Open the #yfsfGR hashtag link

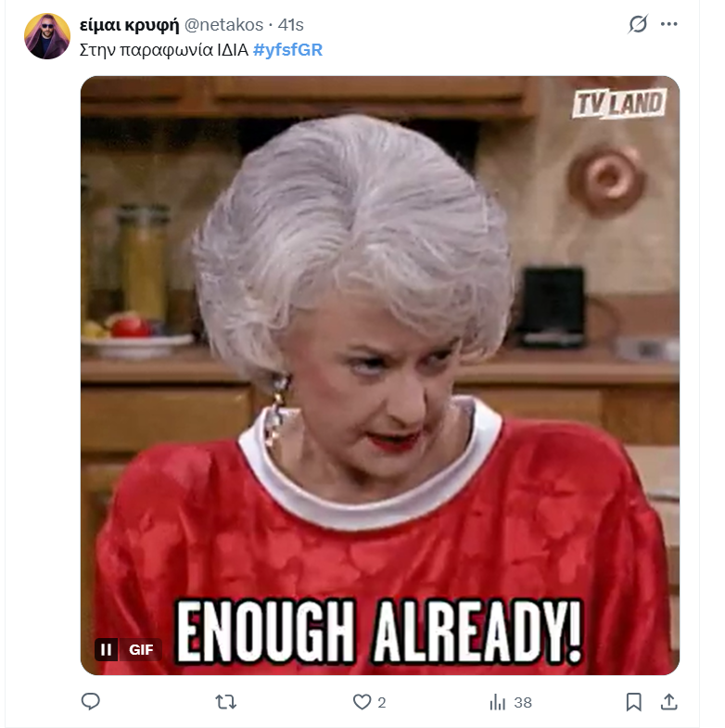pyautogui.click(x=287, y=50)
